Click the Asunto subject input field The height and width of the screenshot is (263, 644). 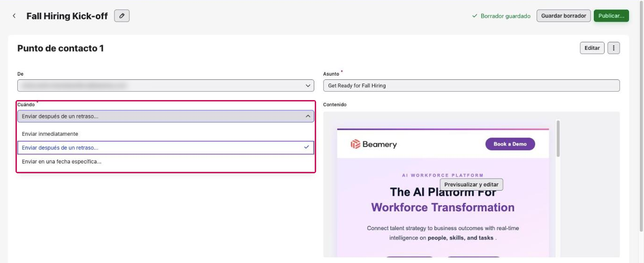pos(471,85)
